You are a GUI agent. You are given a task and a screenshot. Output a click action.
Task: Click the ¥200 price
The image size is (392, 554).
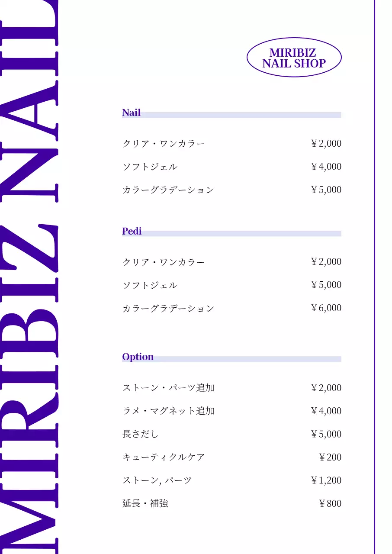[330, 457]
